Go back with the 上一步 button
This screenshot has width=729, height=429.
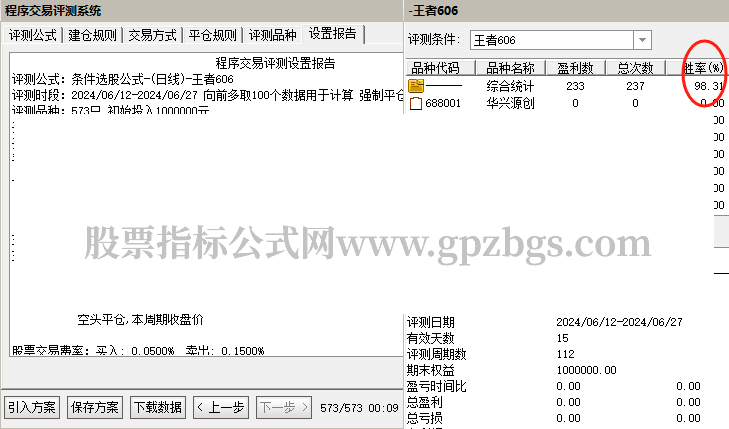click(x=220, y=407)
